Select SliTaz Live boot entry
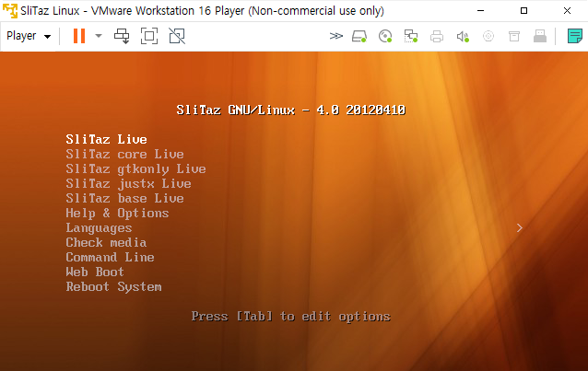588x371 pixels. [x=107, y=139]
